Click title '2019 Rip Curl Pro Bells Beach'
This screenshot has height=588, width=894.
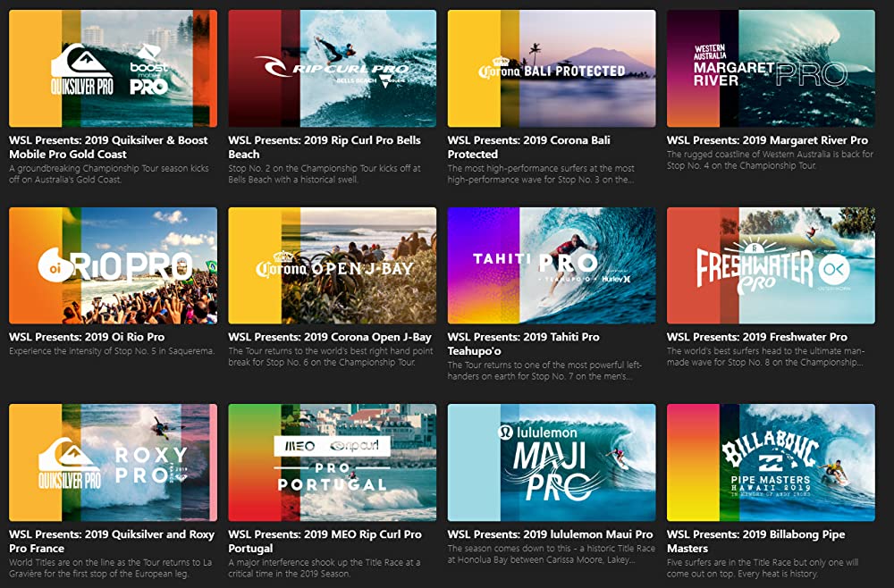point(325,147)
